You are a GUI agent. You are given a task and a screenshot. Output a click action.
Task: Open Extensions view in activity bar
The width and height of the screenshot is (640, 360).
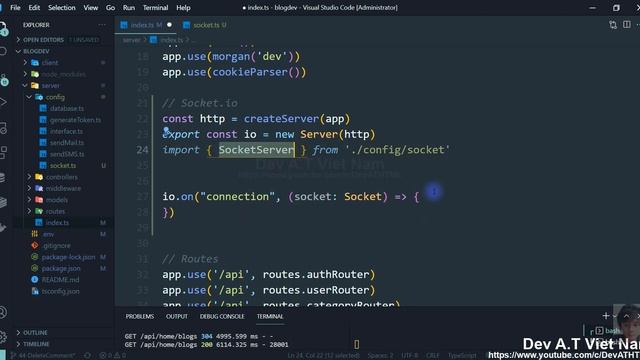(3, 153)
